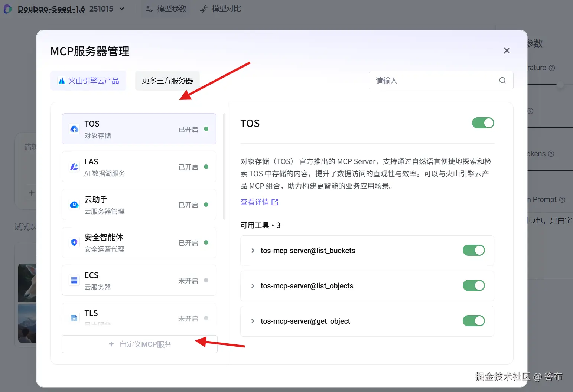Open the 模型参数 panel
The image size is (573, 392).
(166, 9)
